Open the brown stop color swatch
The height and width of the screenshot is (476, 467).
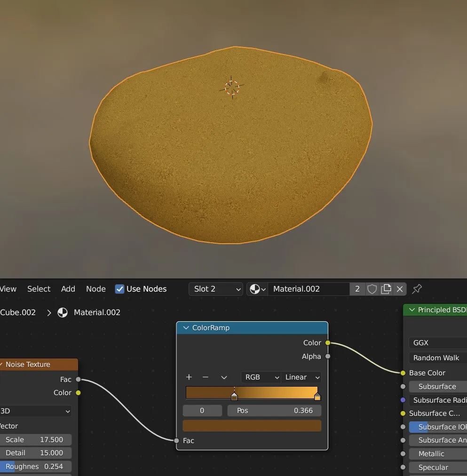(252, 426)
